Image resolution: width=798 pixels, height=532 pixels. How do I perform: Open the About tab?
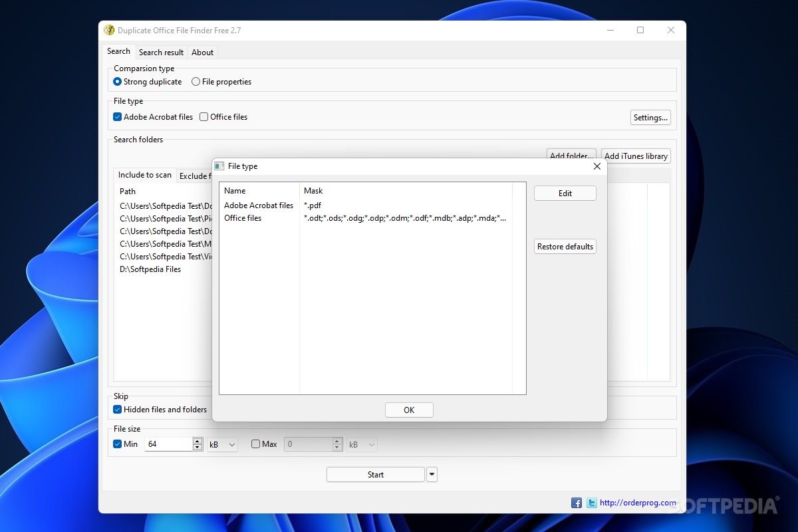point(202,53)
